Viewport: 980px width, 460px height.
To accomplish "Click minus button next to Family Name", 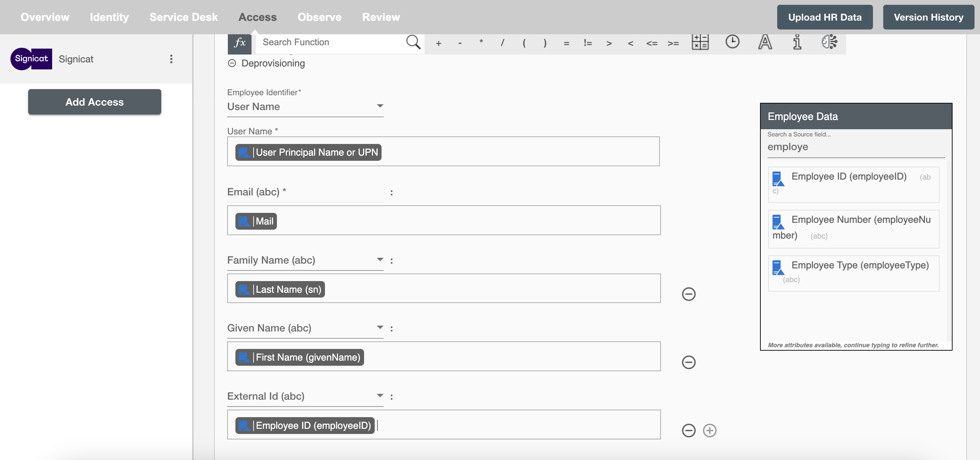I will click(689, 293).
